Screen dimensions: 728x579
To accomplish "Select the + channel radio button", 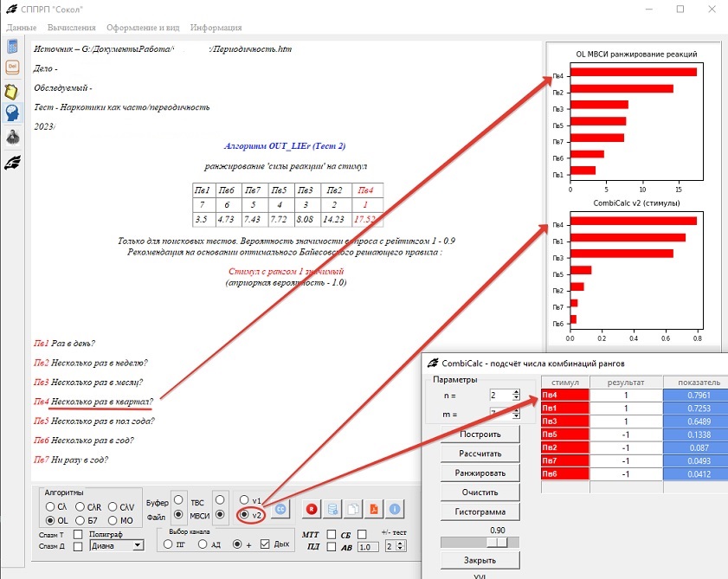I will pyautogui.click(x=237, y=544).
